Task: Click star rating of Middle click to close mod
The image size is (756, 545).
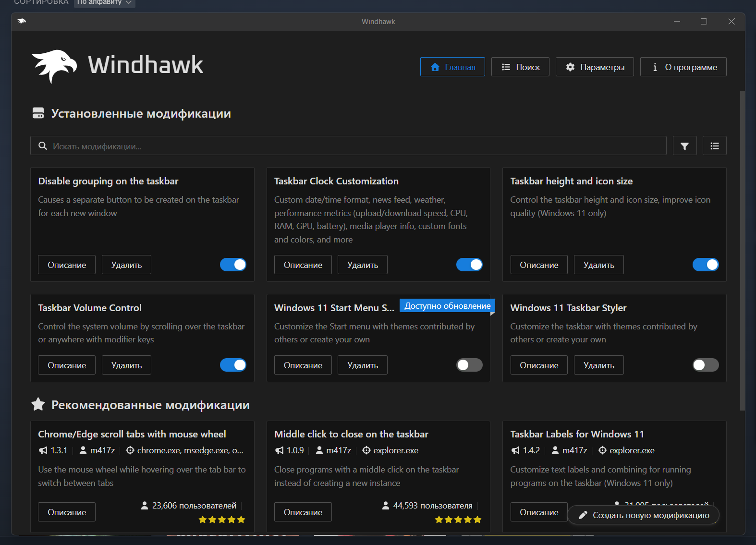Action: [x=458, y=520]
